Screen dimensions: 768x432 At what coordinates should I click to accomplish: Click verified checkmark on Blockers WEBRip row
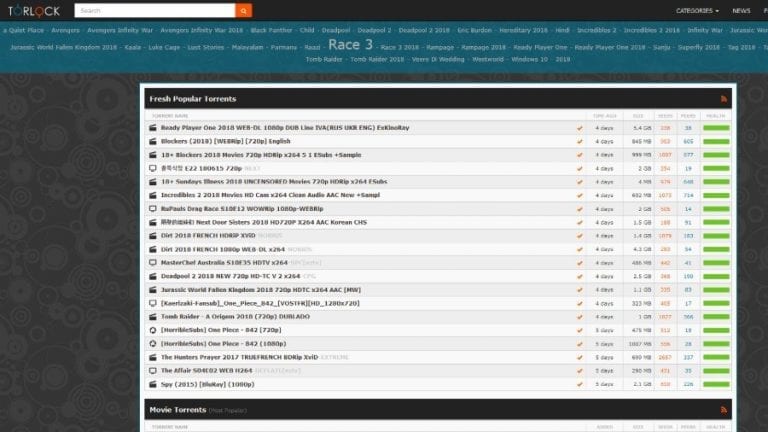(x=579, y=142)
